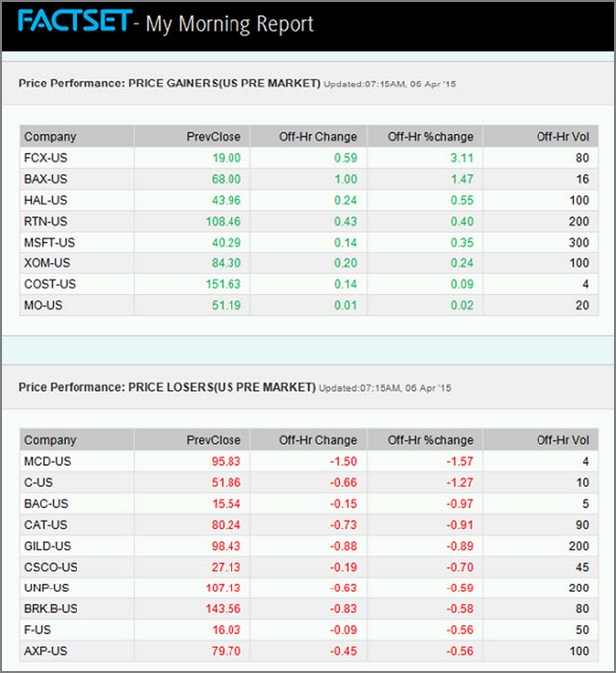The width and height of the screenshot is (616, 673).
Task: Click the CSCO-US ticker
Action: [49, 567]
